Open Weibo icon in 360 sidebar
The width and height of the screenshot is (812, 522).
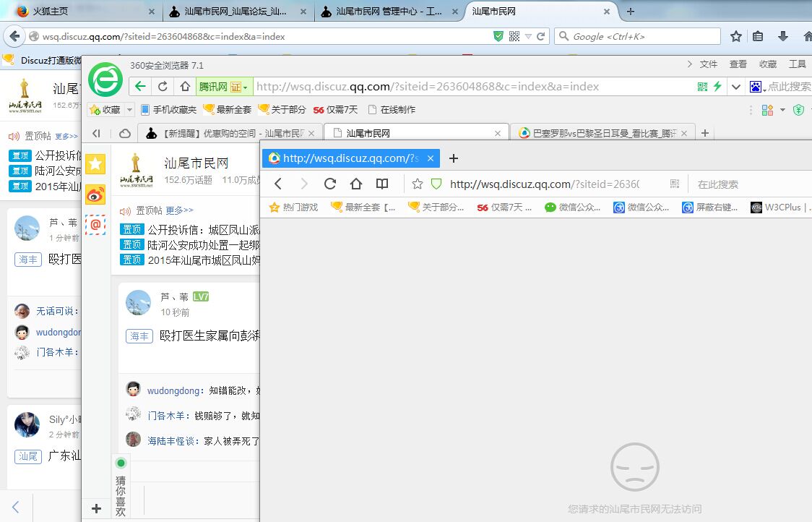[95, 195]
